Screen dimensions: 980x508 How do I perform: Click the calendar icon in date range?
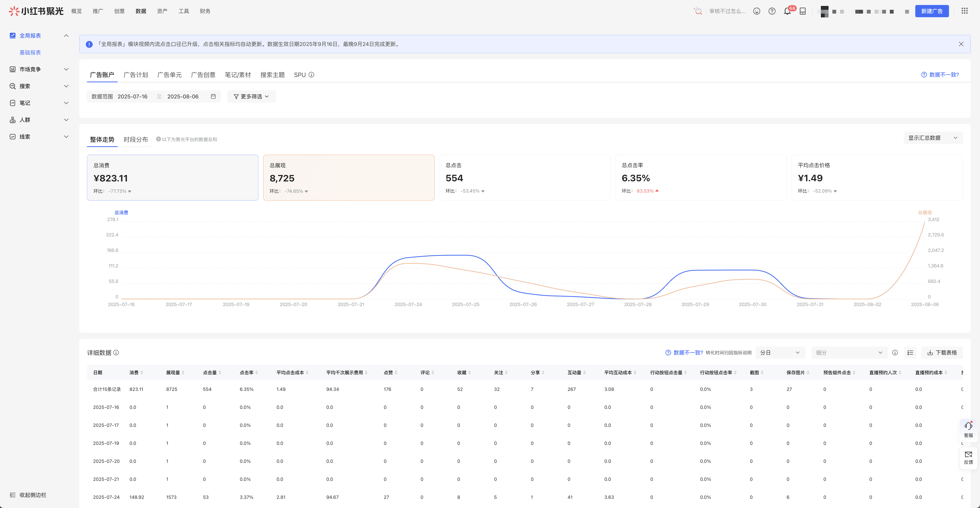pyautogui.click(x=214, y=97)
